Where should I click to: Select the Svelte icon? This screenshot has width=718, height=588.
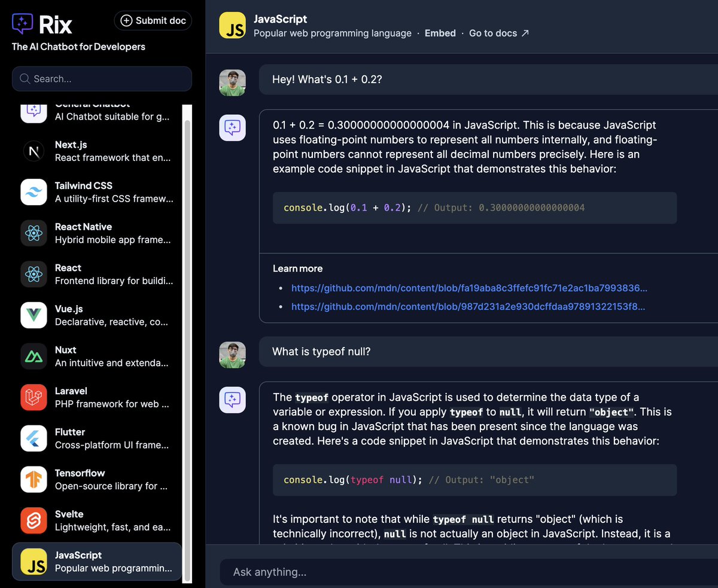[x=34, y=520]
